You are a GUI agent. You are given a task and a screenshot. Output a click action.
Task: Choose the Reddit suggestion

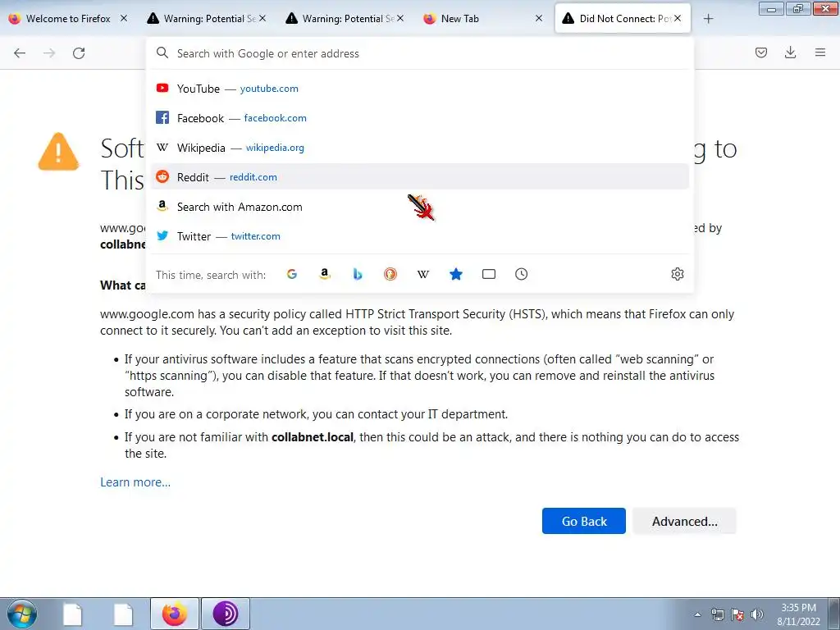tap(419, 177)
